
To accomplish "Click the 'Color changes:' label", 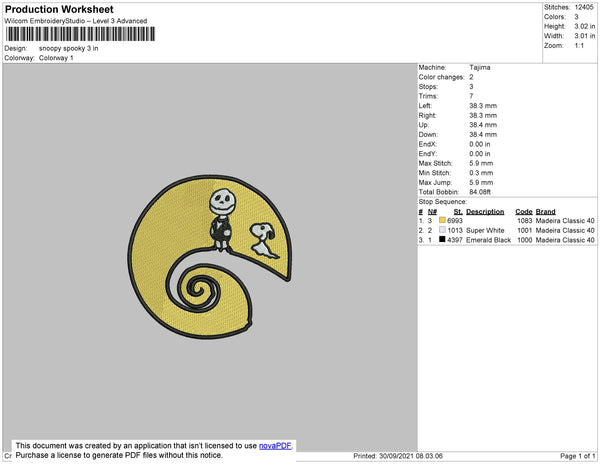I will 441,77.
